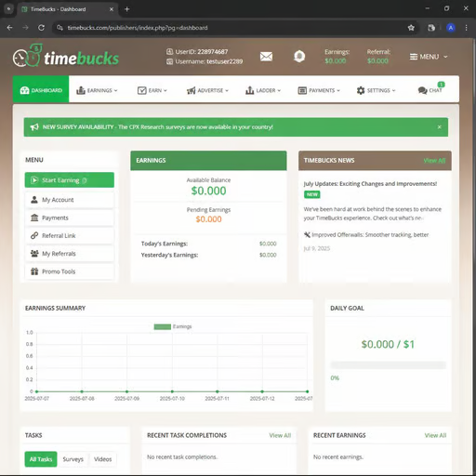Expand the Ladder nav dropdown
Viewport: 476px width, 476px height.
[279, 90]
